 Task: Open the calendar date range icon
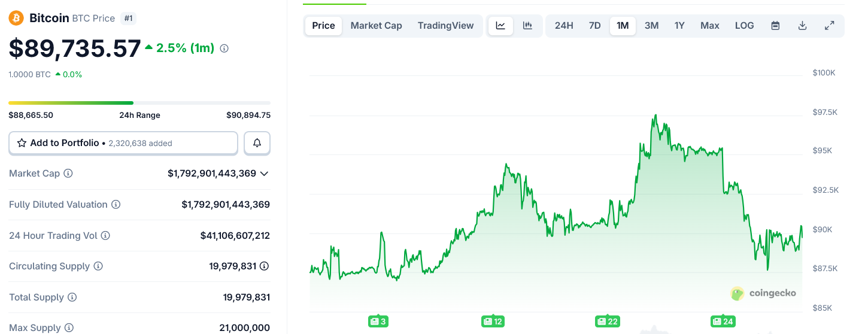pyautogui.click(x=775, y=26)
